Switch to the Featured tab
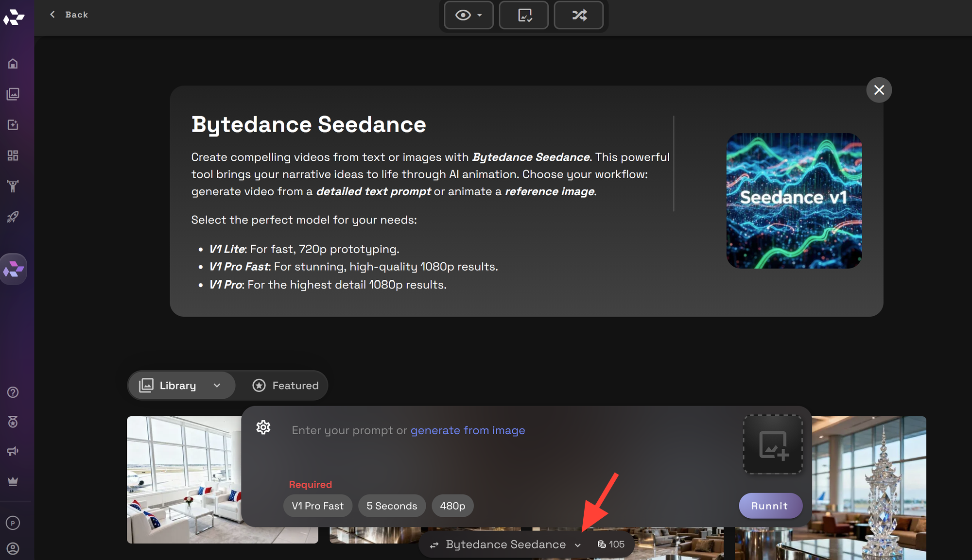 (x=286, y=386)
